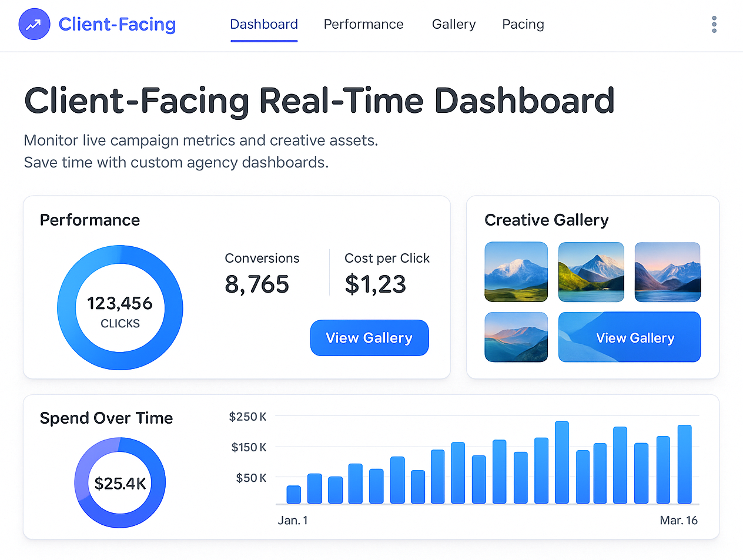Click View Gallery in the Performance card
Screen dimensions: 743x560
coord(369,337)
